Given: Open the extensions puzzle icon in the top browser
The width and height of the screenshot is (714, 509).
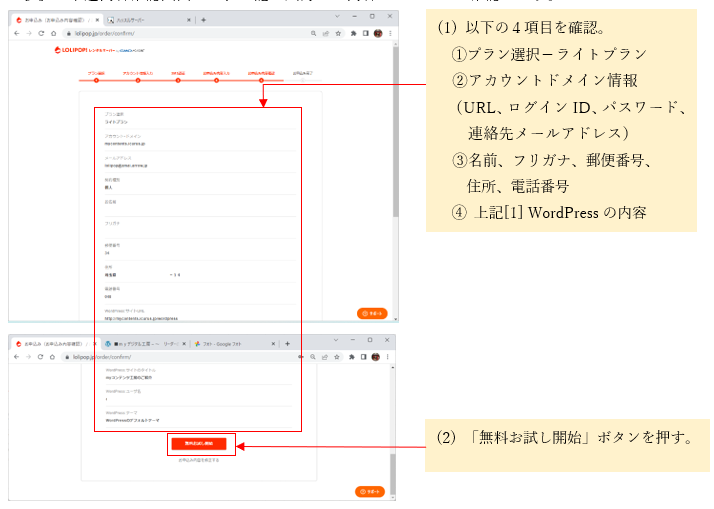Looking at the screenshot, I should click(x=355, y=33).
